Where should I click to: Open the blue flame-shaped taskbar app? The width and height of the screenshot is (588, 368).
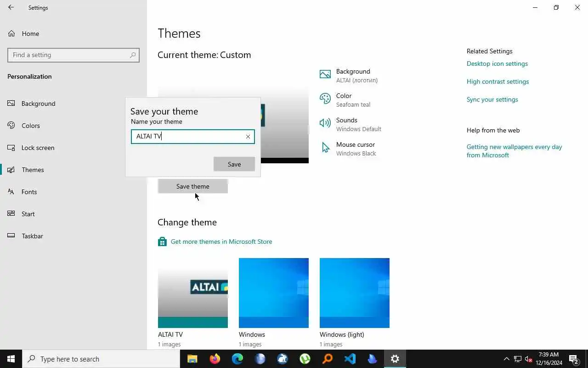click(x=372, y=359)
